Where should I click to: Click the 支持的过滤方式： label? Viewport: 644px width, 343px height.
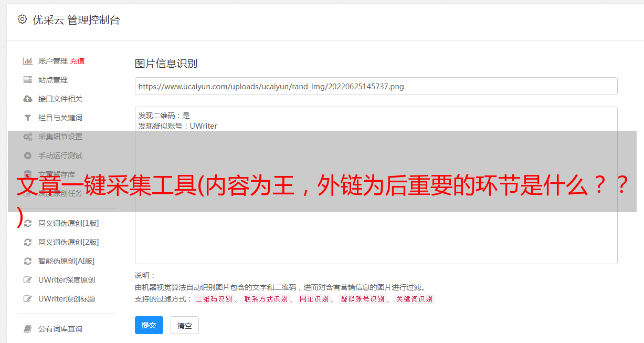[164, 299]
